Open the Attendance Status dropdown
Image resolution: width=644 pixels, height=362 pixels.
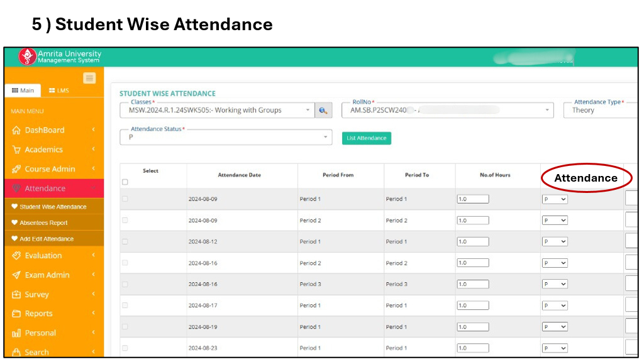click(x=225, y=136)
